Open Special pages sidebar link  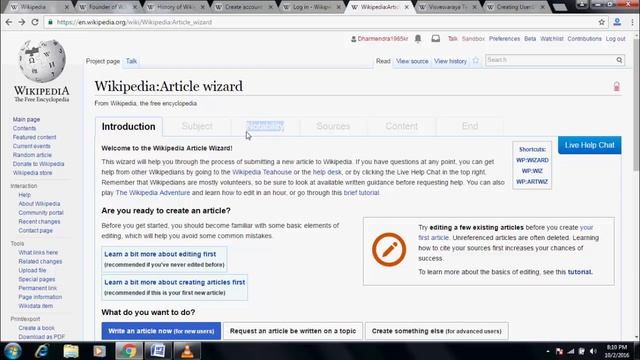pyautogui.click(x=37, y=279)
